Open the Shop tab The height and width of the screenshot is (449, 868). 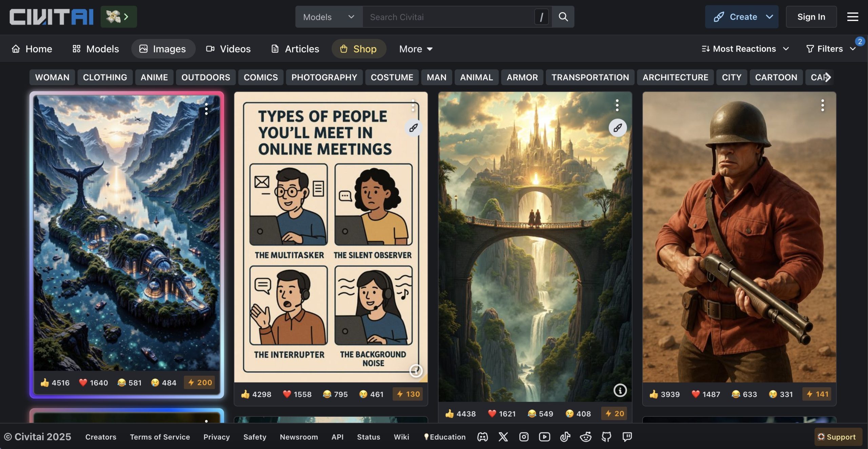358,49
